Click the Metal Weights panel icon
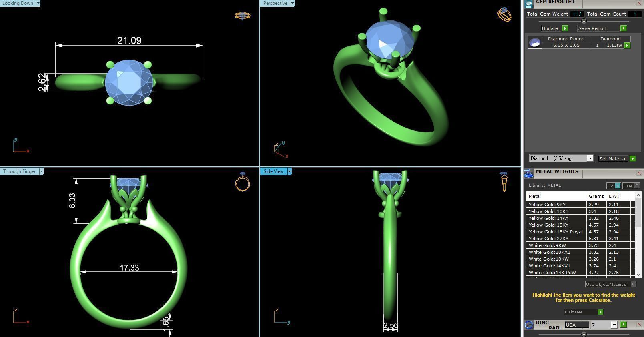644x337 pixels. [529, 173]
